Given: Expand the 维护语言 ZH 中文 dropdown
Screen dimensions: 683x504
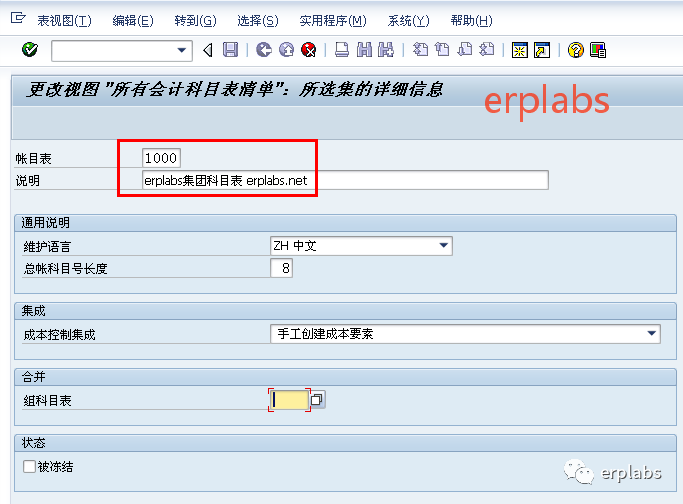Looking at the screenshot, I should click(443, 246).
